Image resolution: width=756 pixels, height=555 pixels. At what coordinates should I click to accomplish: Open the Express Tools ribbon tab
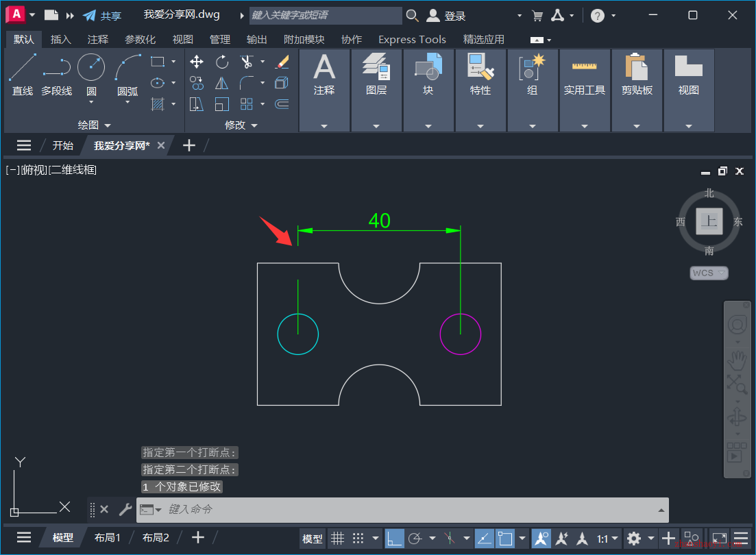[412, 40]
